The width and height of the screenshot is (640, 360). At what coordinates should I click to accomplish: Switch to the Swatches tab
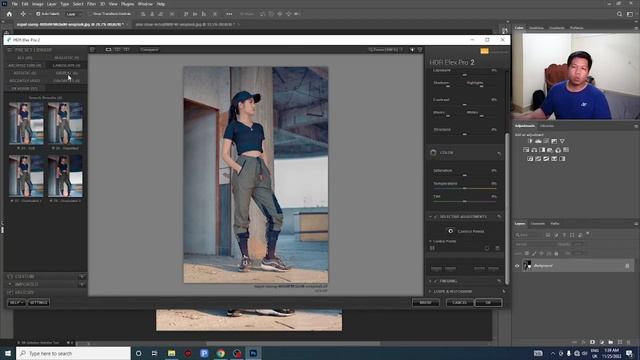tap(536, 28)
